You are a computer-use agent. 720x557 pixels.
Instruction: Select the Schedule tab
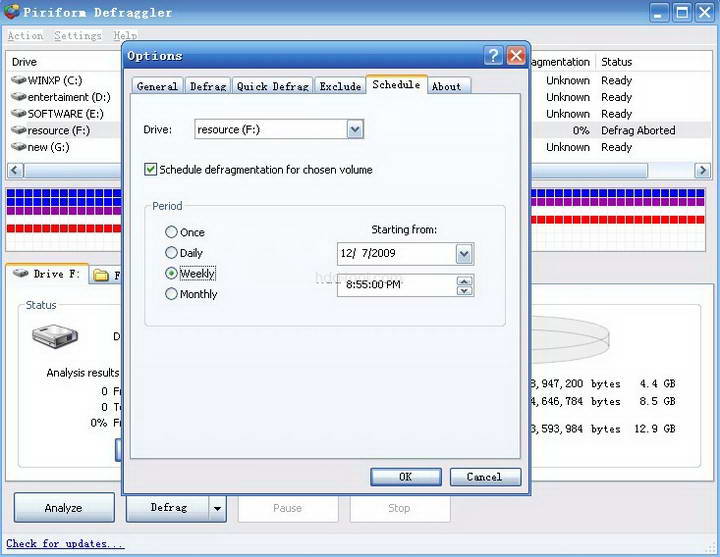pos(396,84)
